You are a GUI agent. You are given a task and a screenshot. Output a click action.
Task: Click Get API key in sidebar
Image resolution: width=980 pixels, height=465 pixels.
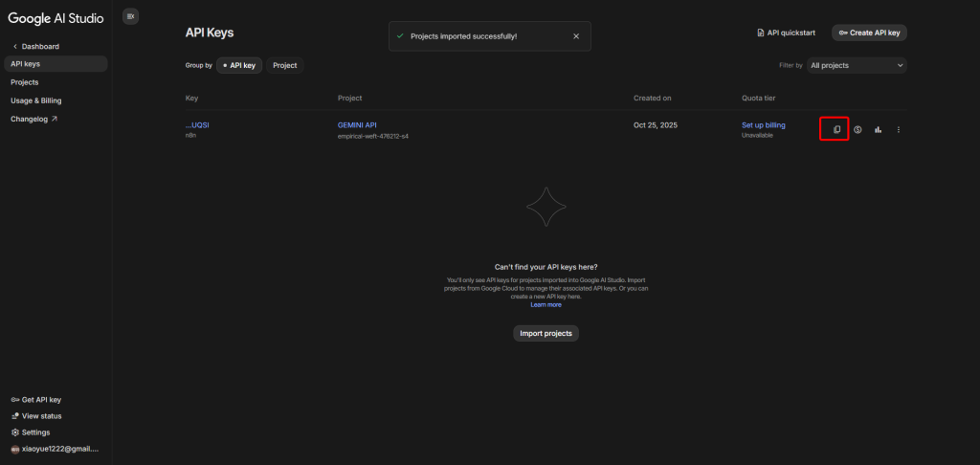pos(41,400)
